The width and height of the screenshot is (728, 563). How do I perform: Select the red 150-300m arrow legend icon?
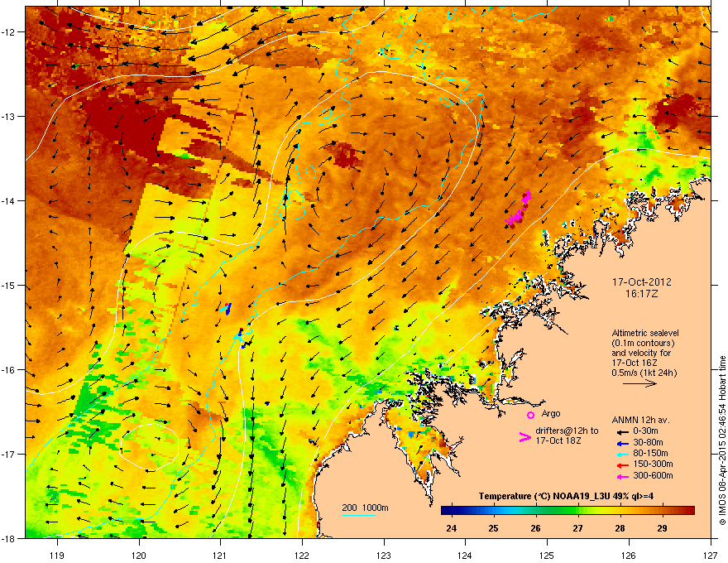(x=623, y=464)
